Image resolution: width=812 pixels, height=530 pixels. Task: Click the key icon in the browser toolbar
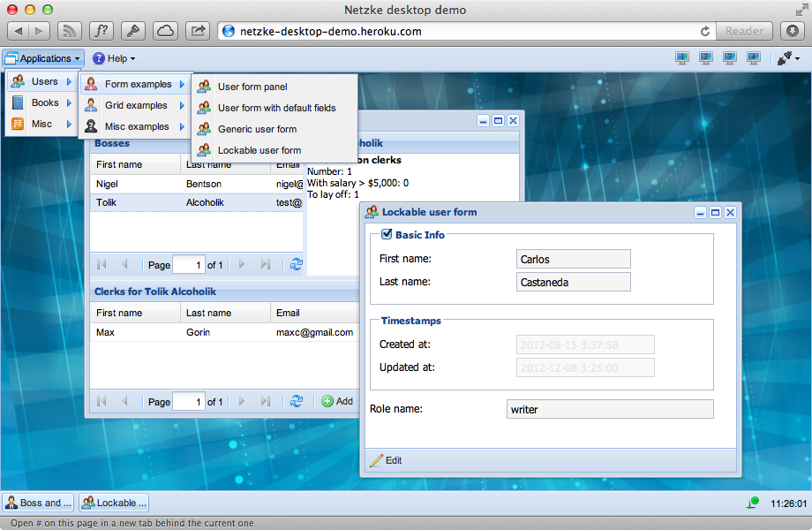point(132,30)
